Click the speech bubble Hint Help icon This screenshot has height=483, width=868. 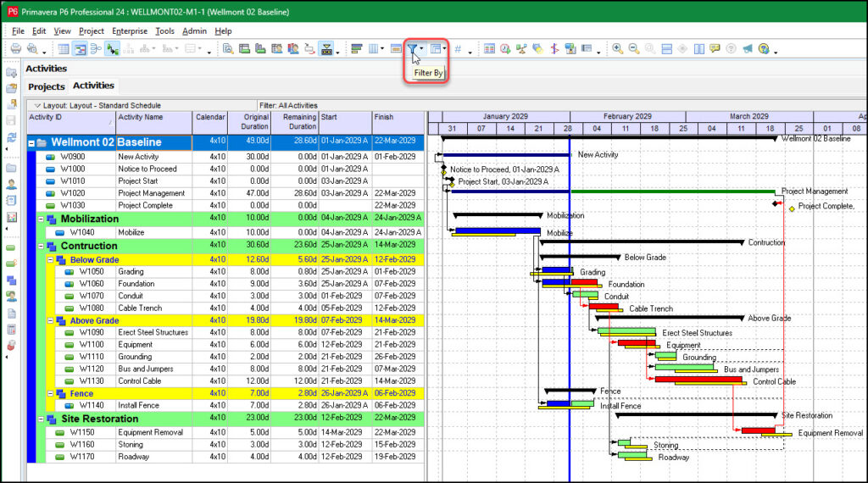715,49
